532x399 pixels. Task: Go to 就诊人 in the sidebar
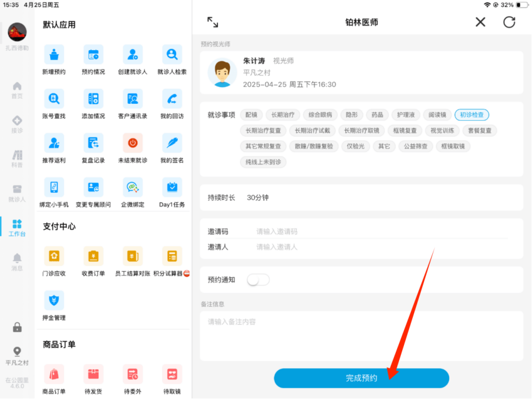click(17, 193)
